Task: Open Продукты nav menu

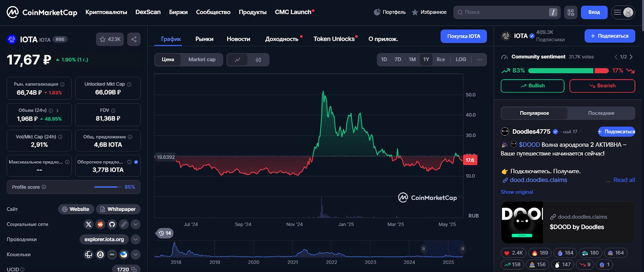Action: click(x=253, y=12)
